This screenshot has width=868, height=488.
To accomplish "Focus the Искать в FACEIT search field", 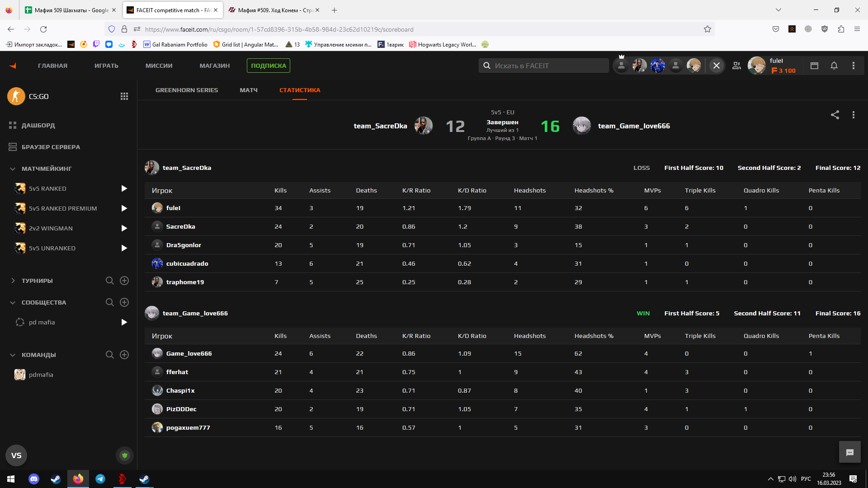I will 548,66.
